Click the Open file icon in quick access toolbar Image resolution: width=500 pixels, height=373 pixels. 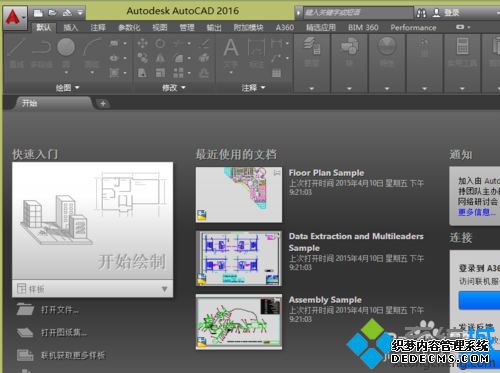point(52,13)
